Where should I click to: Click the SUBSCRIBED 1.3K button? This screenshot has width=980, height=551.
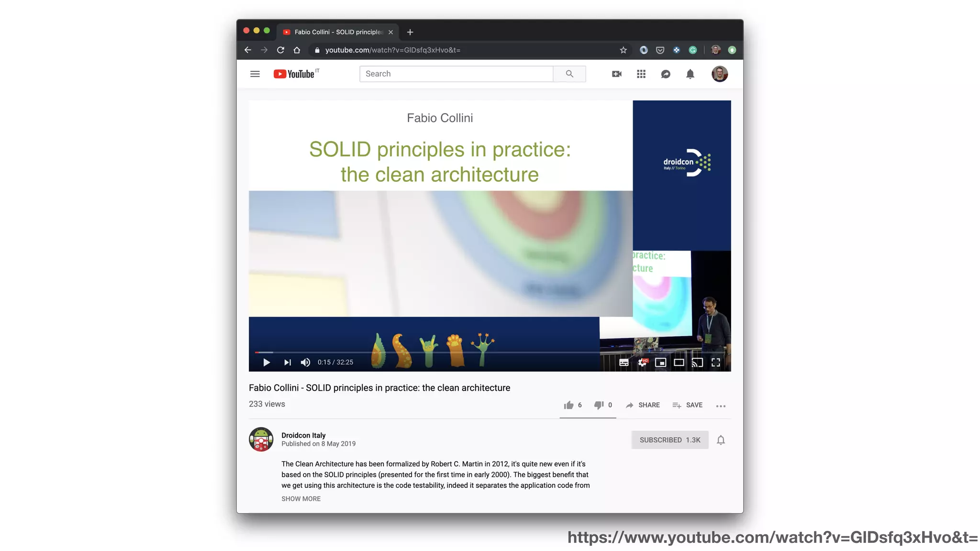(x=669, y=440)
